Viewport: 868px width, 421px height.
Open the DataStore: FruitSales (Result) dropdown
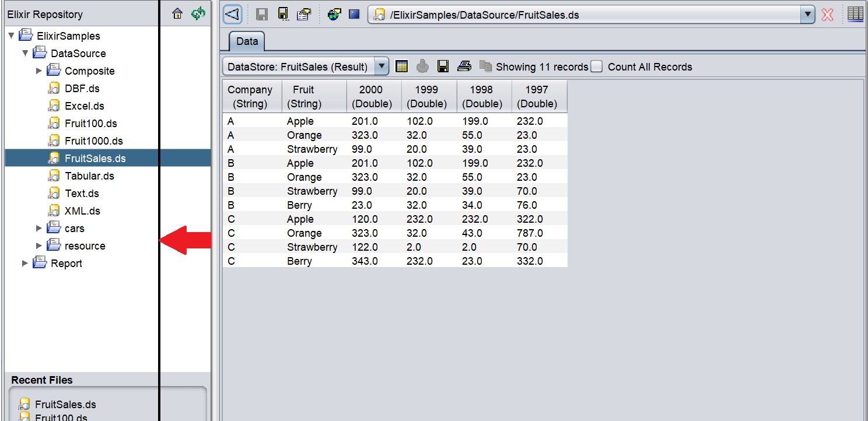(x=381, y=66)
